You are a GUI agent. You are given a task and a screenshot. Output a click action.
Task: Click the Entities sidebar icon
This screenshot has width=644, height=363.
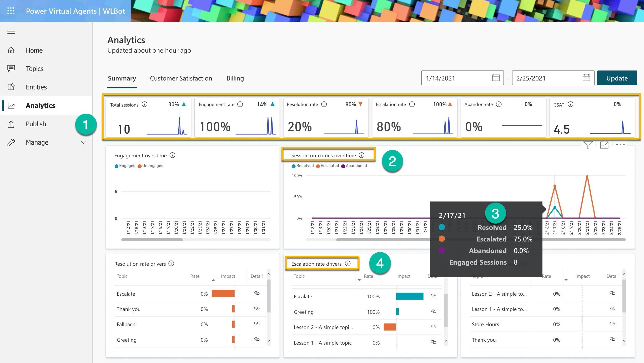click(x=12, y=86)
